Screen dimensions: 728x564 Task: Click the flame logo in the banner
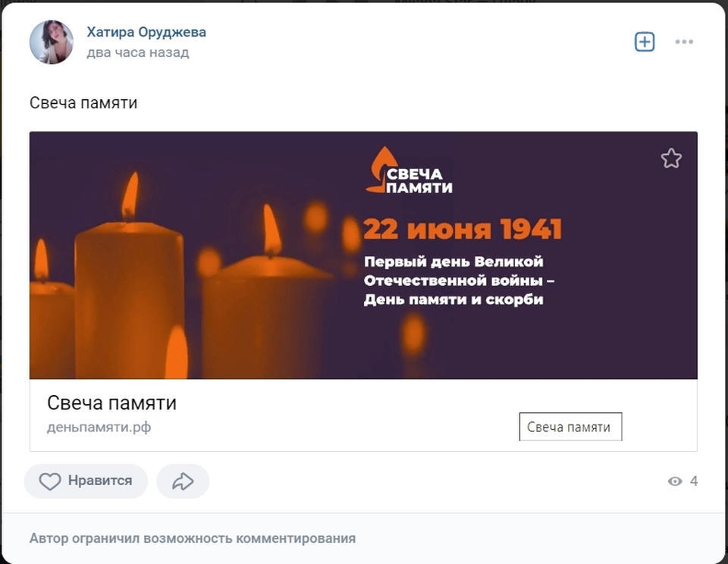click(x=381, y=170)
